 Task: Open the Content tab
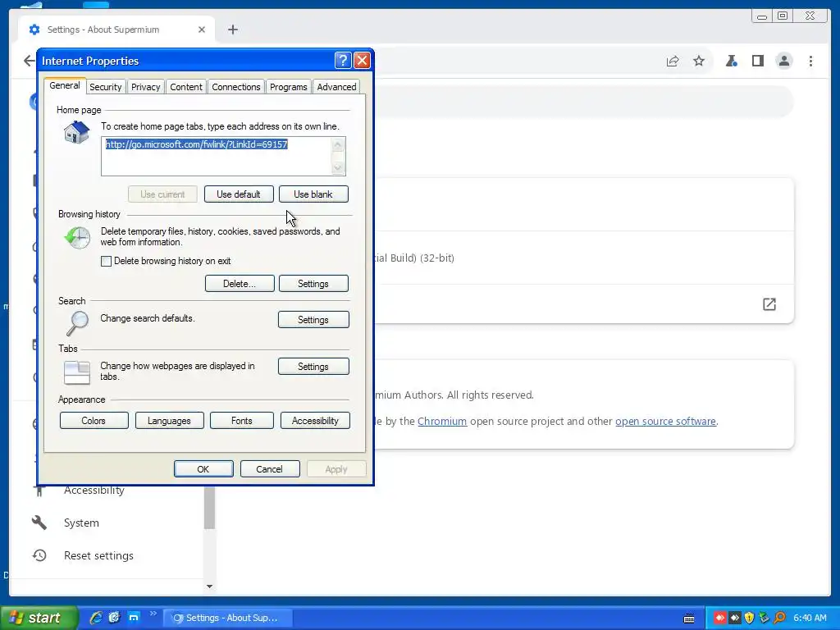186,87
